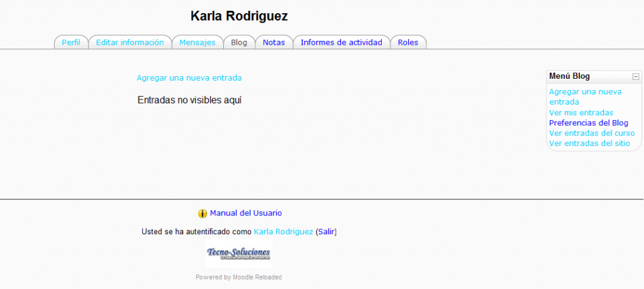The image size is (644, 289).
Task: Open the Perfil tab
Action: (x=71, y=43)
